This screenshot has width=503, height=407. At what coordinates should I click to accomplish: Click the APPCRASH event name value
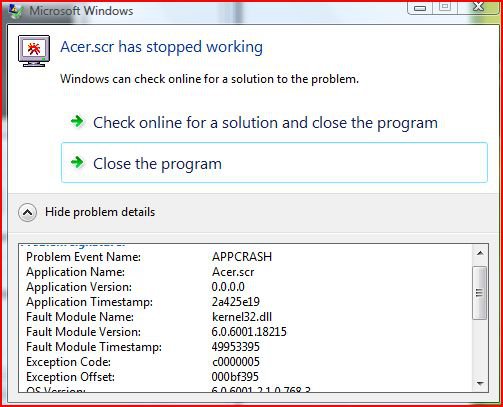242,257
